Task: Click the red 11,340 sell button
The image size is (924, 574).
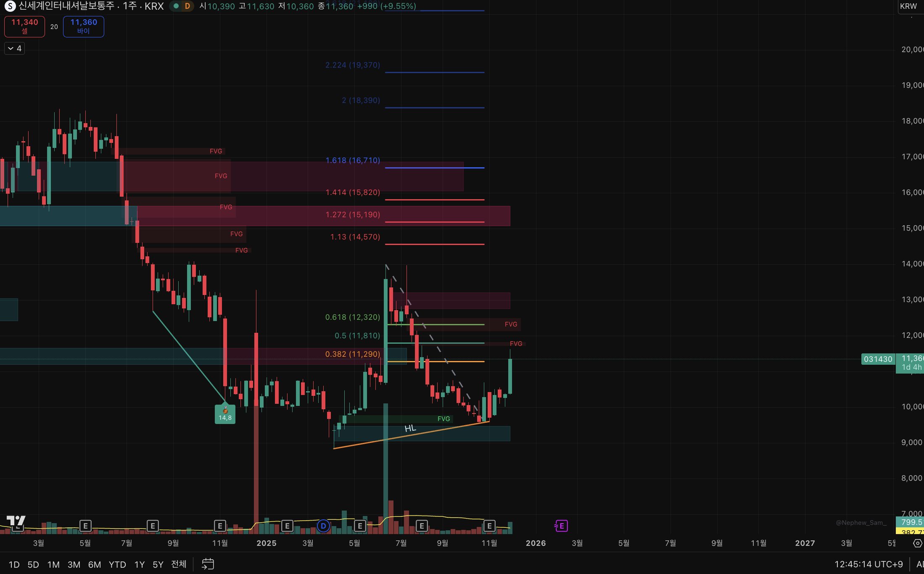Action: pos(24,26)
